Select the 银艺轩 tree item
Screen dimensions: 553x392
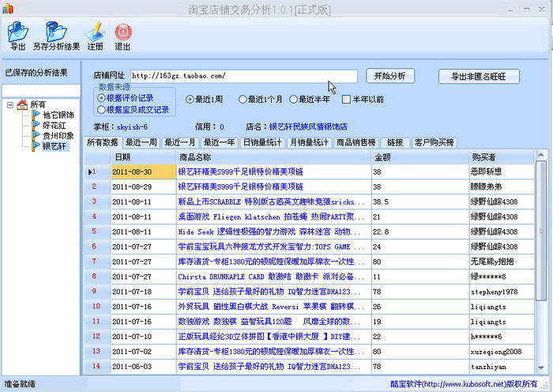55,146
